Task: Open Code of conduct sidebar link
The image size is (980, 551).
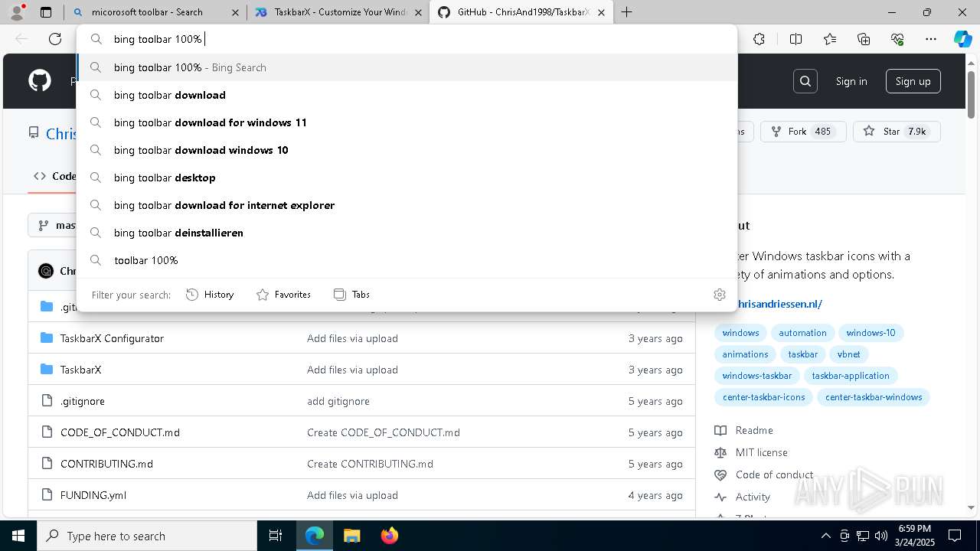Action: pos(774,474)
